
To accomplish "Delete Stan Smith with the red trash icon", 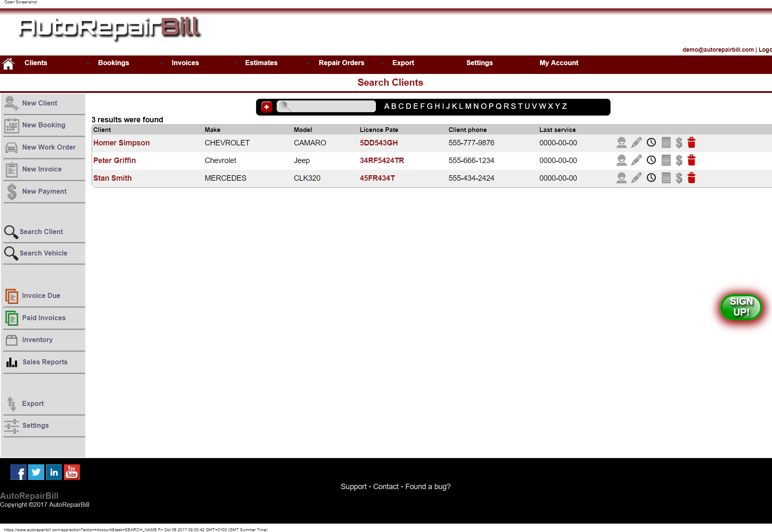I will coord(692,178).
